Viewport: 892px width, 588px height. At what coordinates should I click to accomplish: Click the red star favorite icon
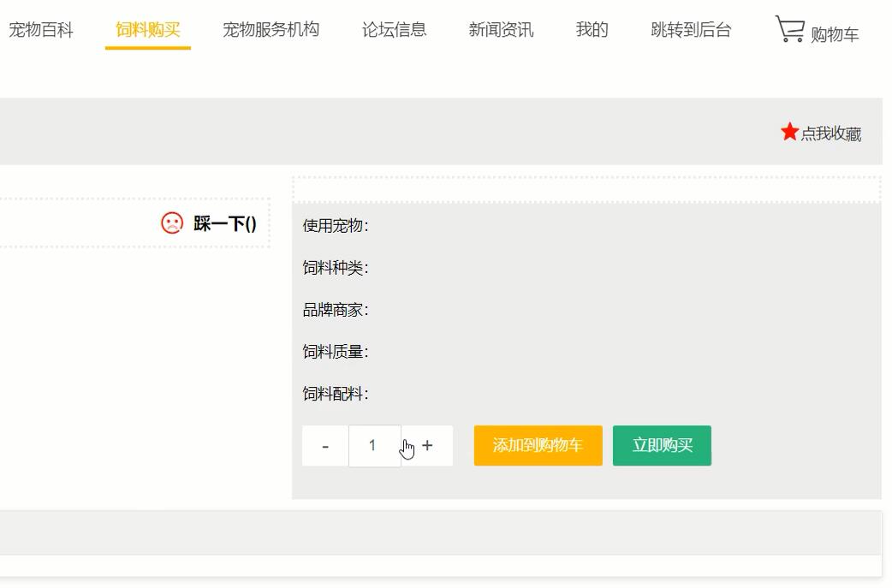(x=789, y=133)
